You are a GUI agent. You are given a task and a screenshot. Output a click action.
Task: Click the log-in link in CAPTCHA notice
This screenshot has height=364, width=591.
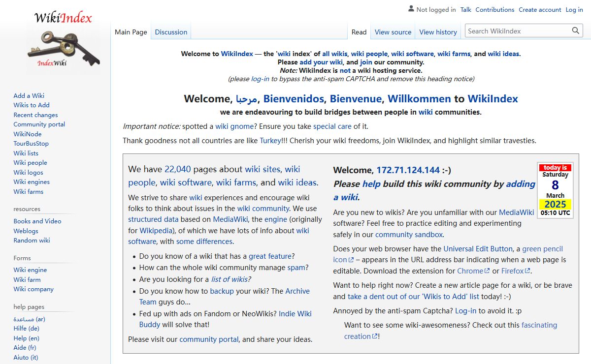260,79
